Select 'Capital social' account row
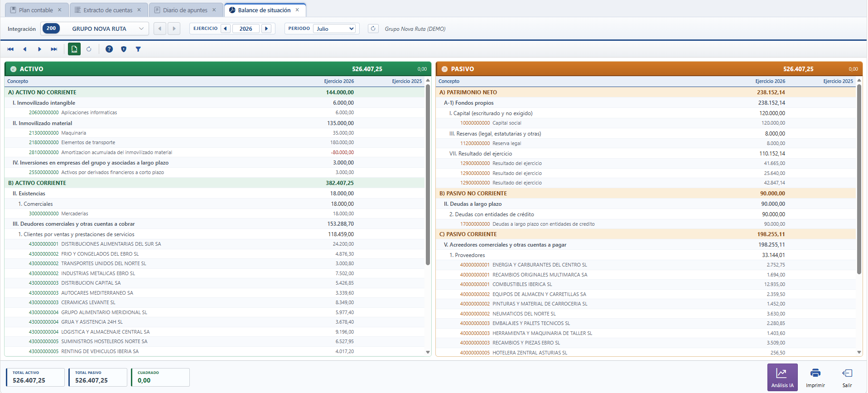The height and width of the screenshot is (393, 868). coord(646,123)
